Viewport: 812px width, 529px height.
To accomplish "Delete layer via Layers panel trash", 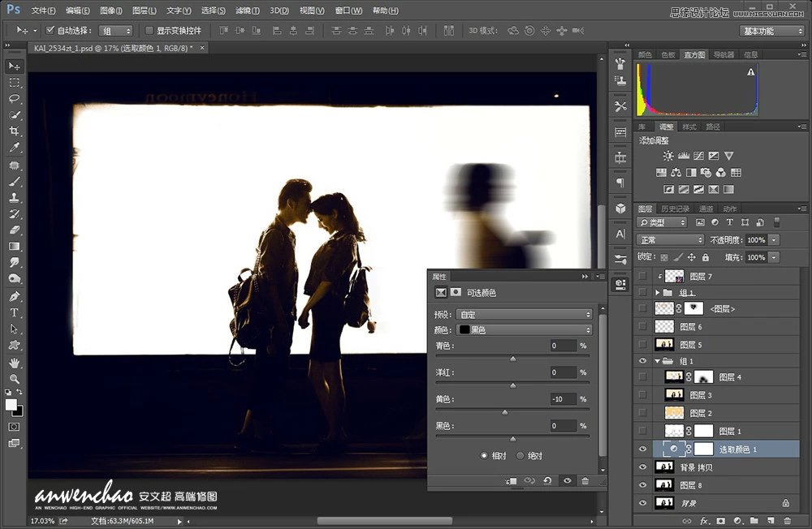I will tap(788, 521).
